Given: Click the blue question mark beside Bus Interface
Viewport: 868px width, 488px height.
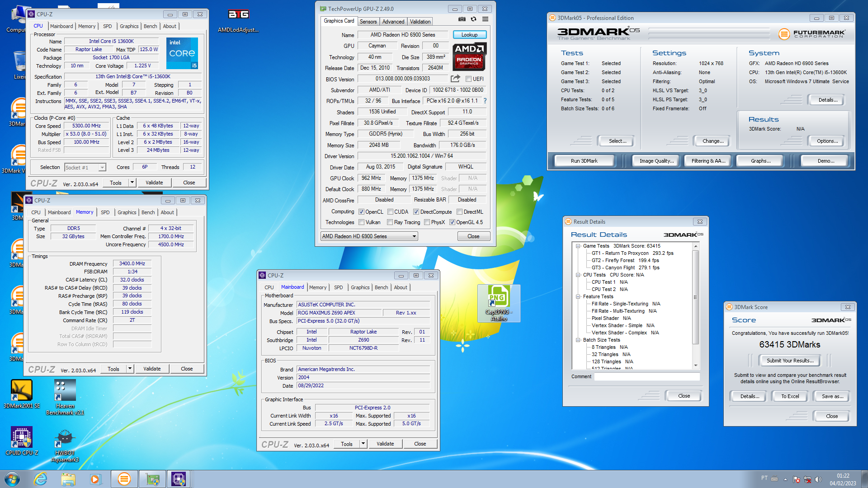Looking at the screenshot, I should (x=485, y=101).
